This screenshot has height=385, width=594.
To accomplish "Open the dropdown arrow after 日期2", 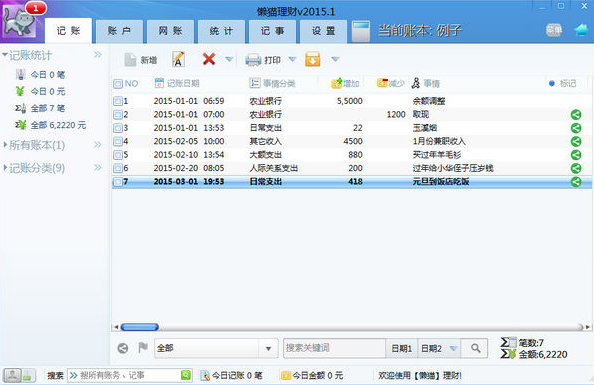I will [453, 348].
